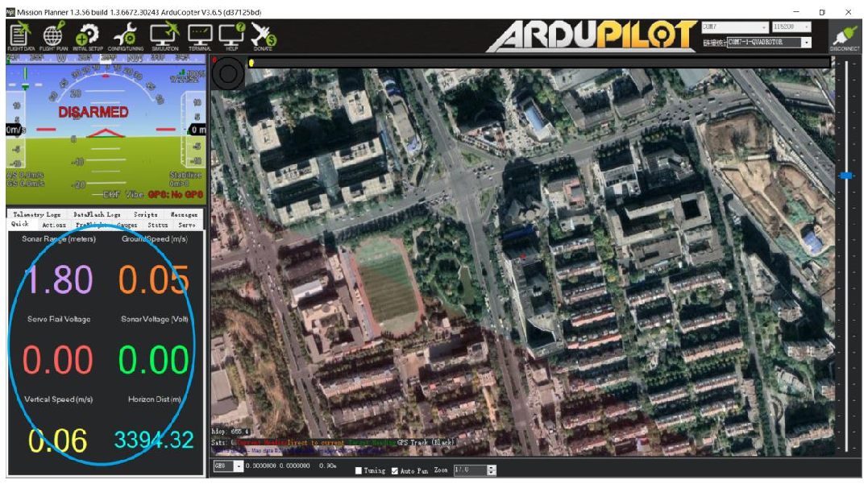Click the Disconnect plug icon
Image resolution: width=868 pixels, height=484 pixels.
pos(845,38)
